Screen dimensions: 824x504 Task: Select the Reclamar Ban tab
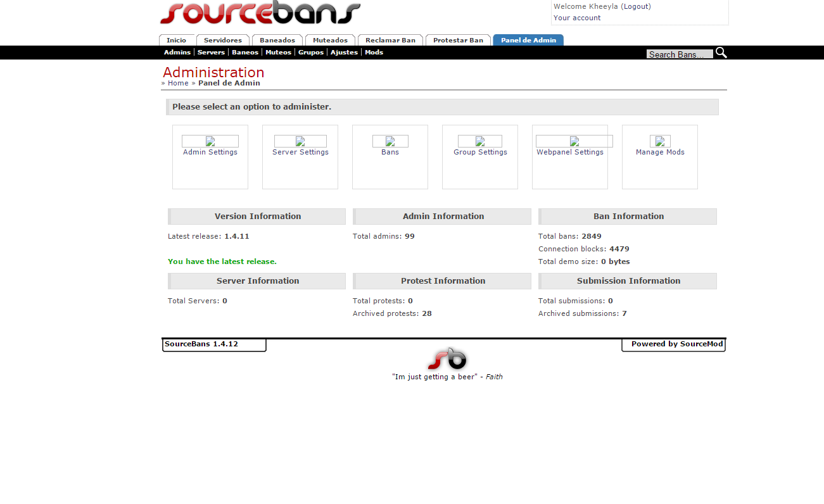coord(390,40)
